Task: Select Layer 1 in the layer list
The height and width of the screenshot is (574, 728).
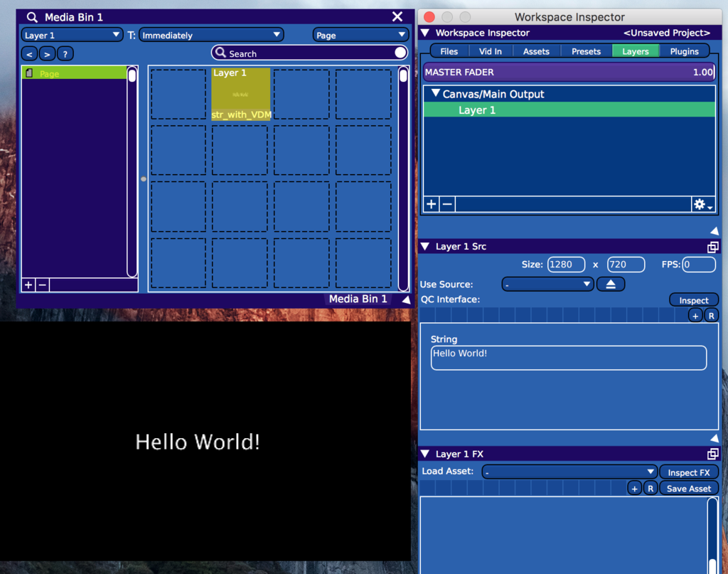Action: click(569, 110)
